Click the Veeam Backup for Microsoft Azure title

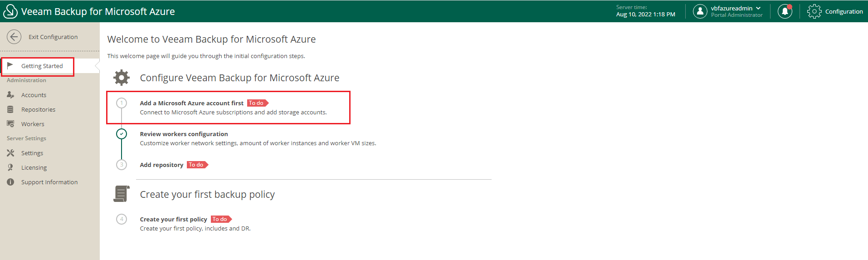coord(98,11)
